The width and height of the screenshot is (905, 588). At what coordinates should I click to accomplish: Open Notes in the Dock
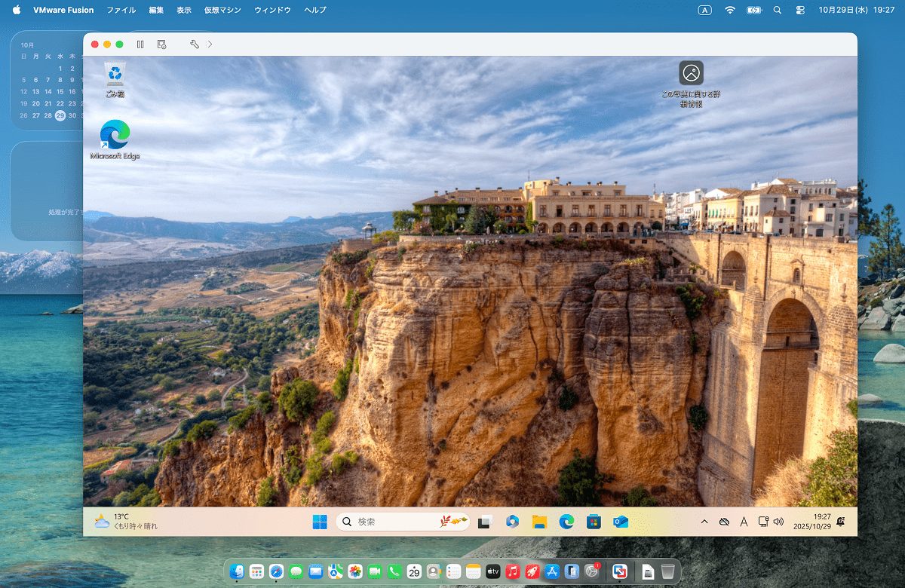(x=473, y=571)
